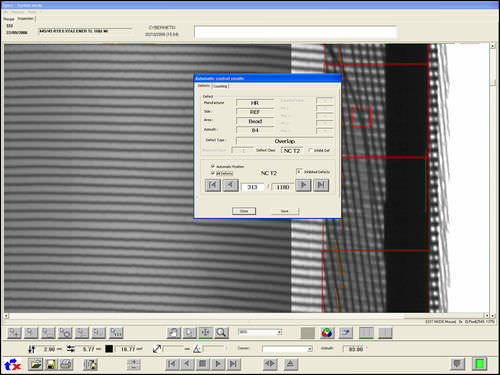Toggle Inhibit Def checkbox
This screenshot has height=375, width=500.
(310, 150)
